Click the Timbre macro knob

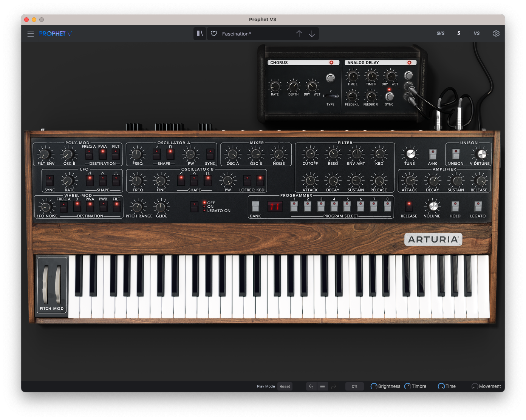tap(407, 386)
